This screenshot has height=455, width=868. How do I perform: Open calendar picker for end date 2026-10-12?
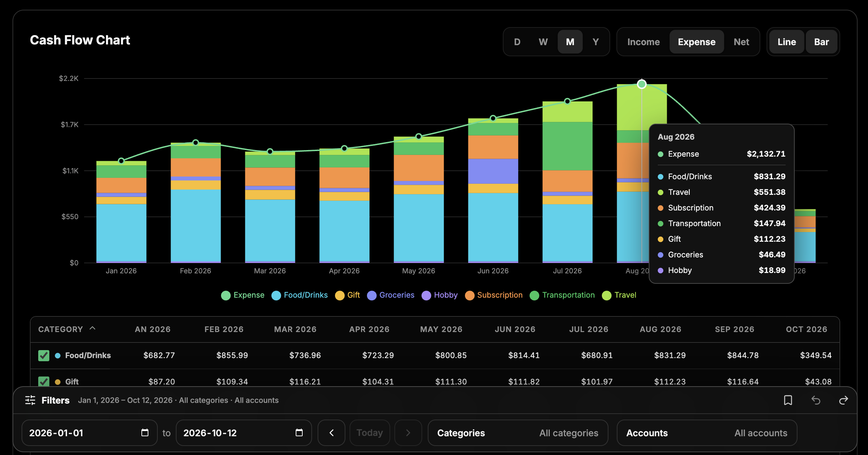tap(299, 432)
